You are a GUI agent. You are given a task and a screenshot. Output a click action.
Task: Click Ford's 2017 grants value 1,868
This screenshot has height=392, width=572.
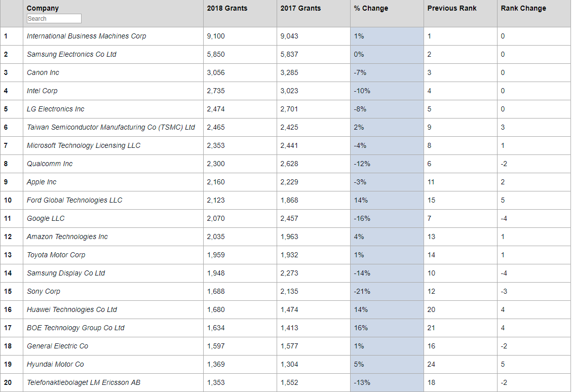point(289,200)
